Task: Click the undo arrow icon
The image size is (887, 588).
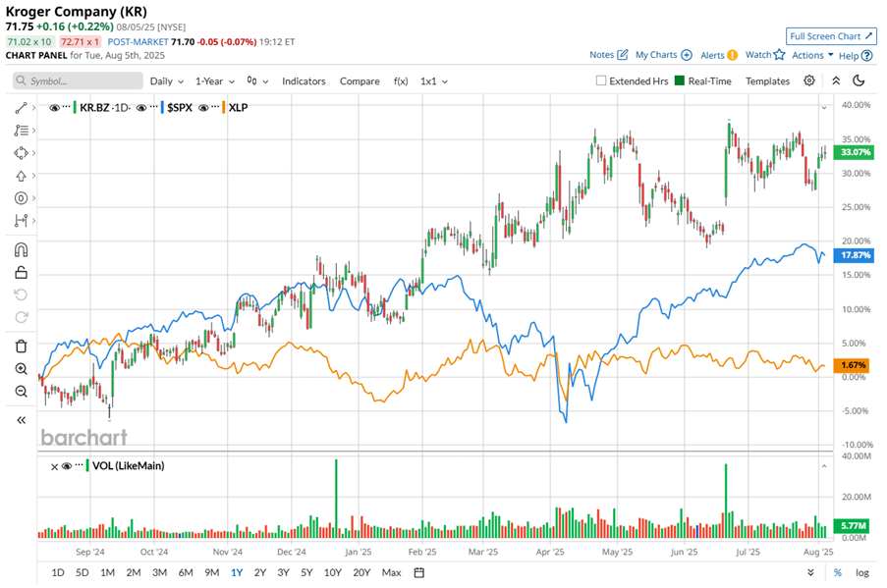Action: pos(21,294)
